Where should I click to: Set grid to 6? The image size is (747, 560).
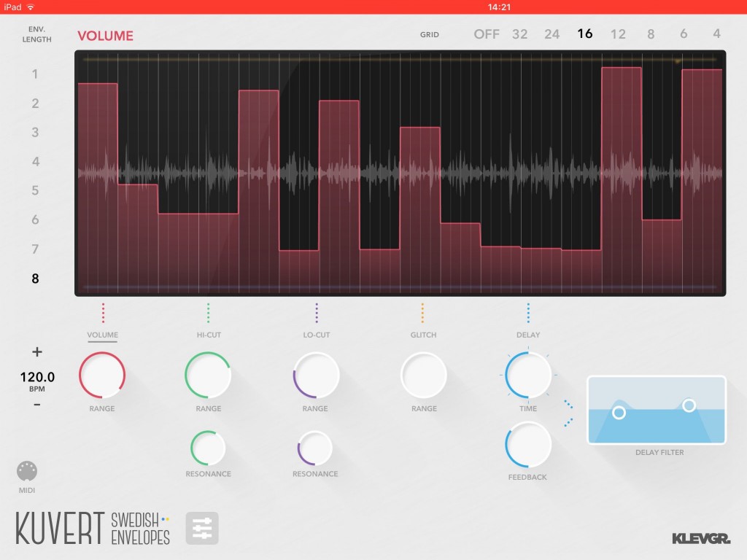pyautogui.click(x=684, y=34)
